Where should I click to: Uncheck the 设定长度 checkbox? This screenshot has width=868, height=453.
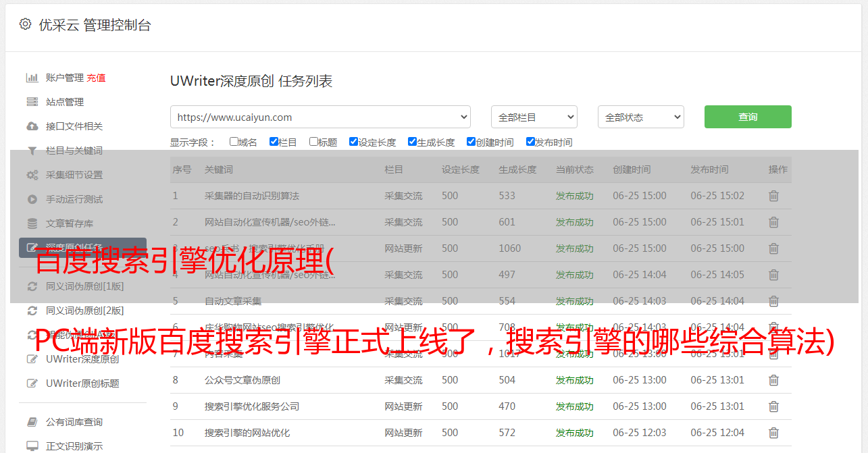(353, 142)
